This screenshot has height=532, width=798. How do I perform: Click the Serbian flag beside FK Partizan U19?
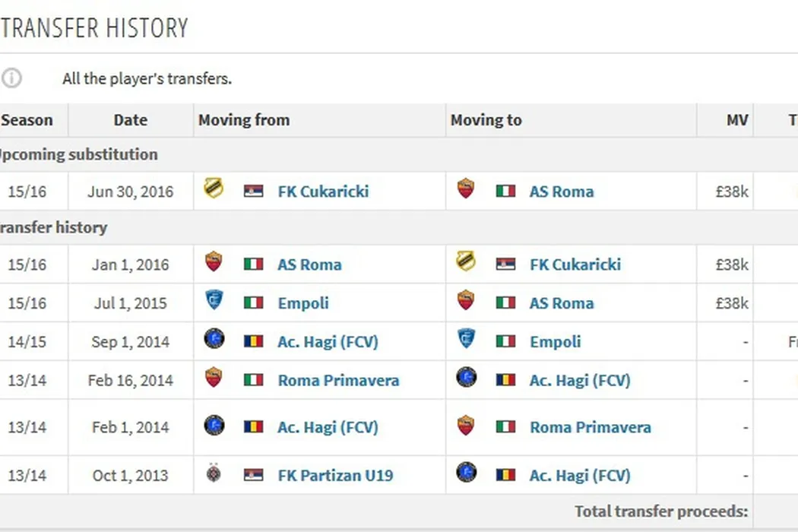pos(253,475)
